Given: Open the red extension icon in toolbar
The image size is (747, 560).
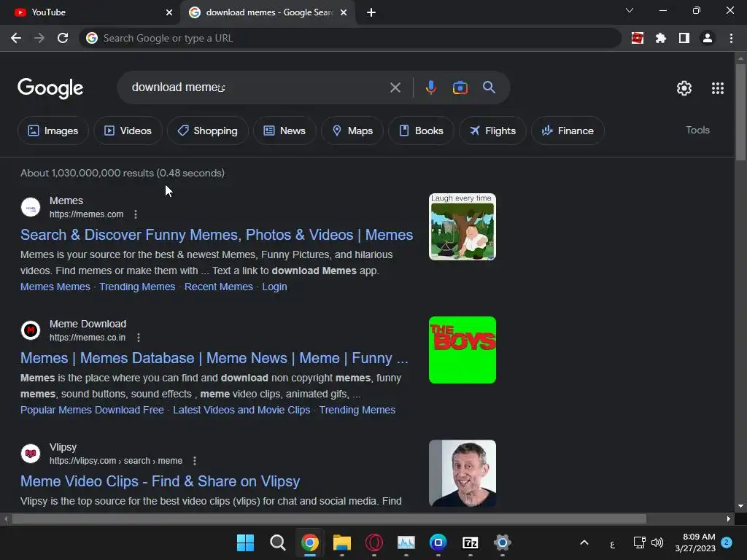Looking at the screenshot, I should coord(638,38).
